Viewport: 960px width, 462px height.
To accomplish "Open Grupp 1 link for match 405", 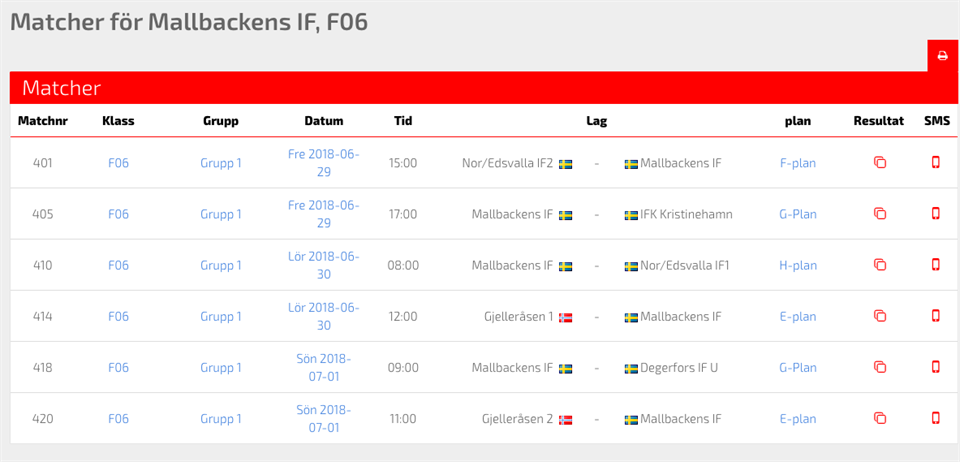I will (220, 214).
